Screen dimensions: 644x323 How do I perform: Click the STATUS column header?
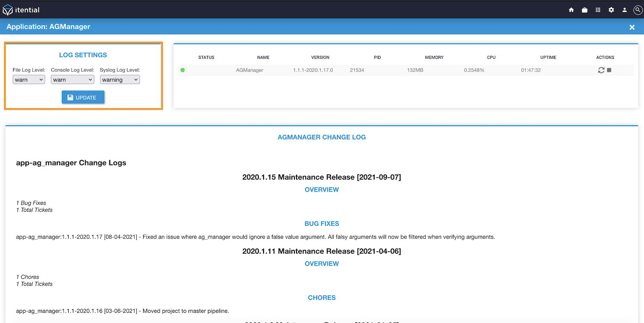tap(206, 58)
